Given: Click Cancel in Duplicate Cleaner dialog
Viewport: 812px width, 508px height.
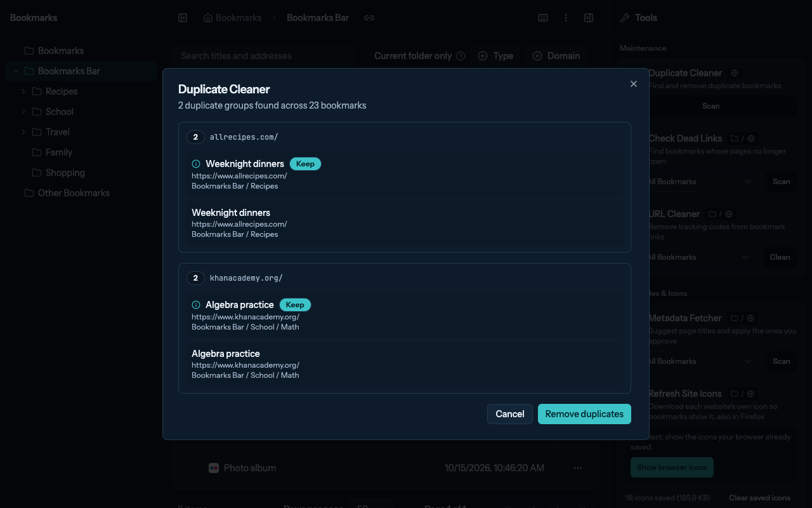Looking at the screenshot, I should (x=510, y=414).
